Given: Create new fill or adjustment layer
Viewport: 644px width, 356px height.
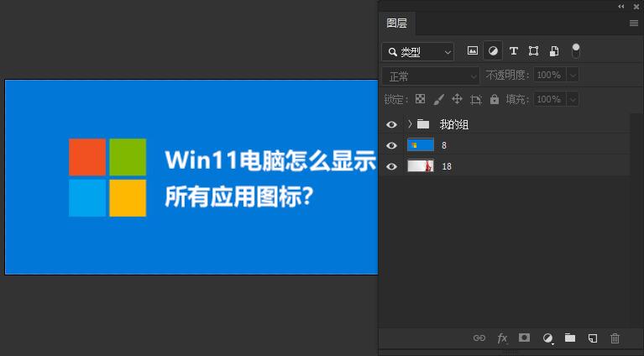Looking at the screenshot, I should point(547,338).
